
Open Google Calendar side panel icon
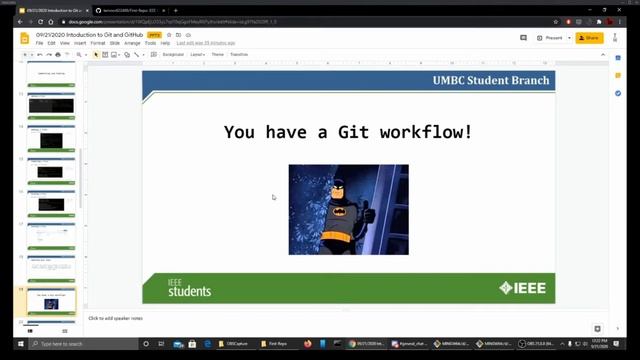[618, 58]
